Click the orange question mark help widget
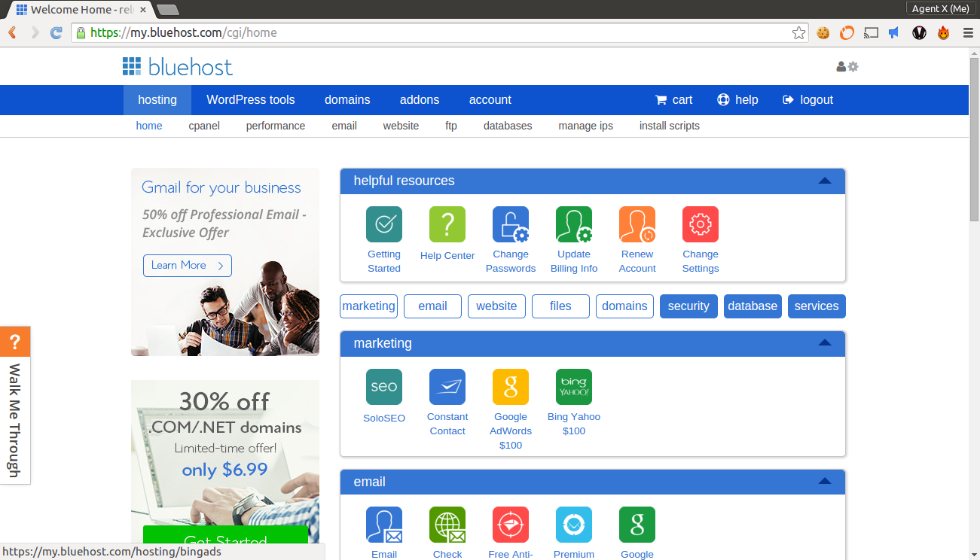 [15, 342]
